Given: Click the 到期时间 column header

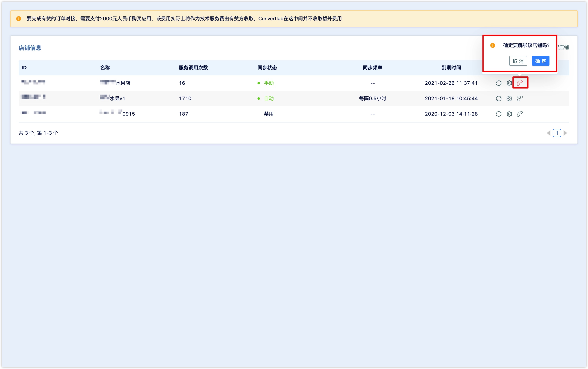Looking at the screenshot, I should tap(451, 68).
